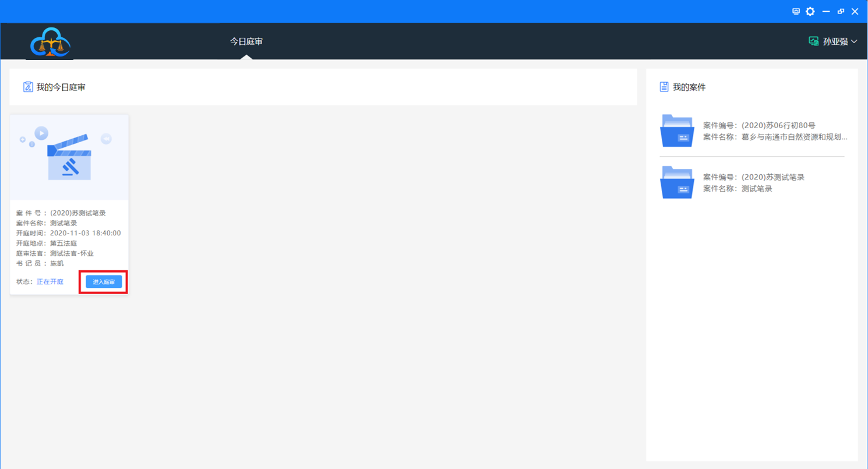This screenshot has height=469, width=868.
Task: Click the folder icon for 测试笔录 case
Action: 676,182
